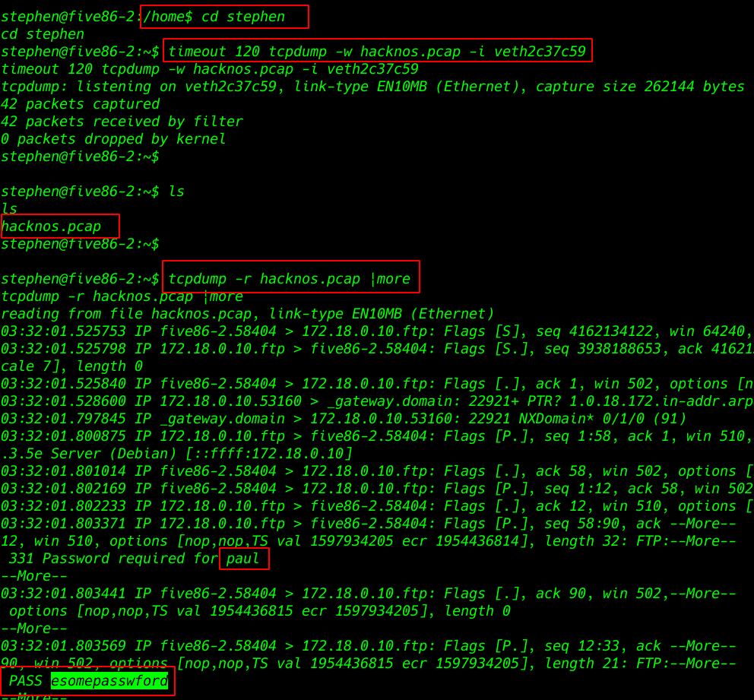
Task: Click 'capture size 262144 bytes' text
Action: tap(640, 87)
